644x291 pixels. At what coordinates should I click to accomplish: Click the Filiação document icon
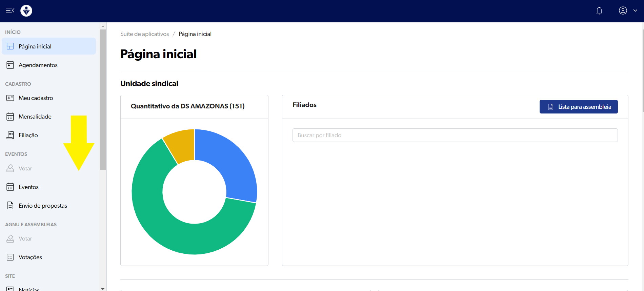[10, 135]
